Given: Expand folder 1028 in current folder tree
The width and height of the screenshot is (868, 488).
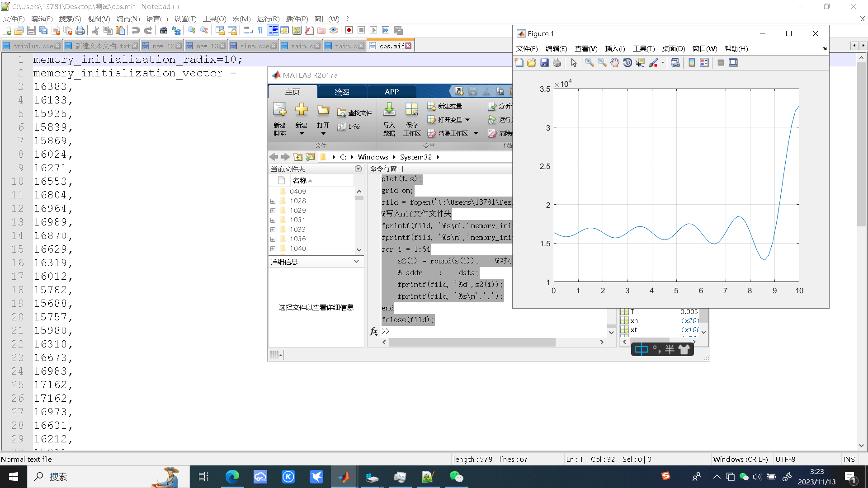Looking at the screenshot, I should coord(273,201).
